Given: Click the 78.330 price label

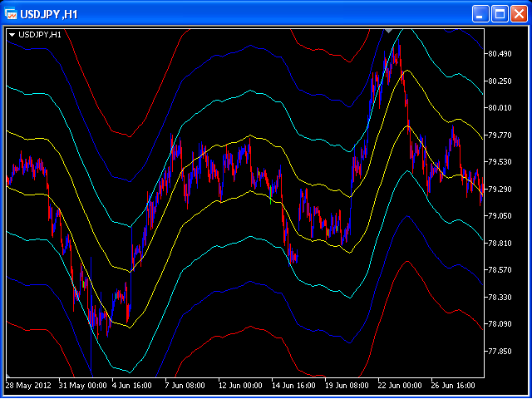Looking at the screenshot, I should click(500, 298).
